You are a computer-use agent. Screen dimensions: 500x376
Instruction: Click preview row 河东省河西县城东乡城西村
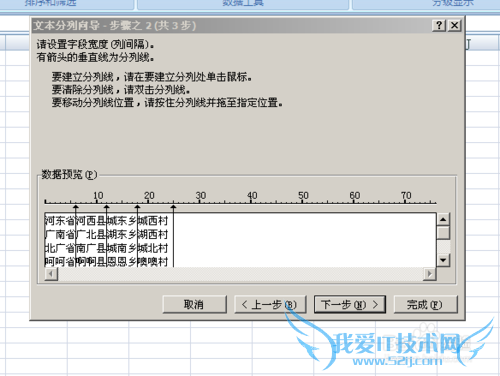(x=106, y=221)
